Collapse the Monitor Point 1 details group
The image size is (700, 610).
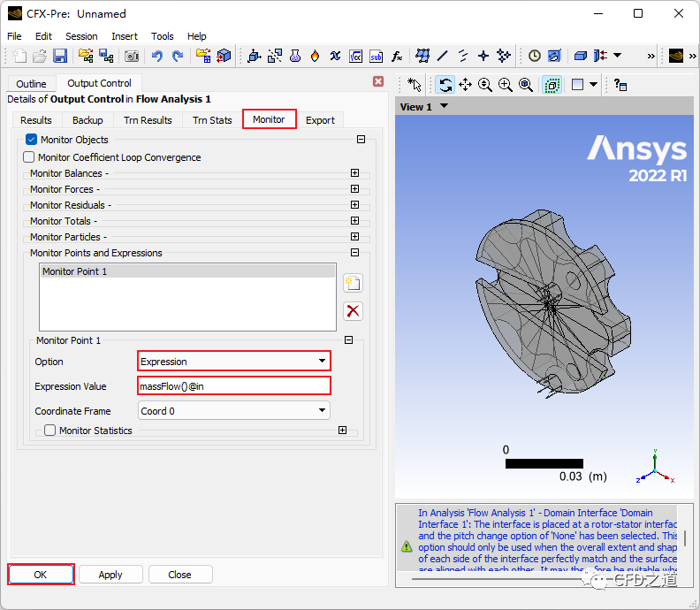tap(348, 339)
